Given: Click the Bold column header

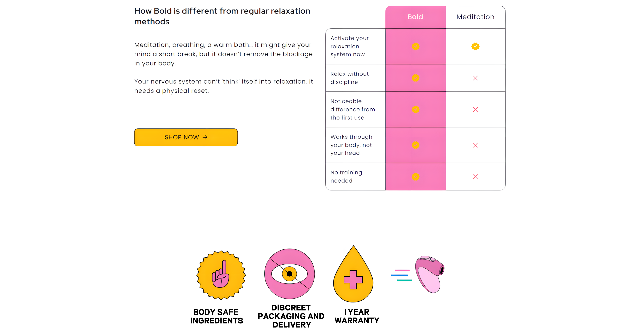Looking at the screenshot, I should click(415, 17).
